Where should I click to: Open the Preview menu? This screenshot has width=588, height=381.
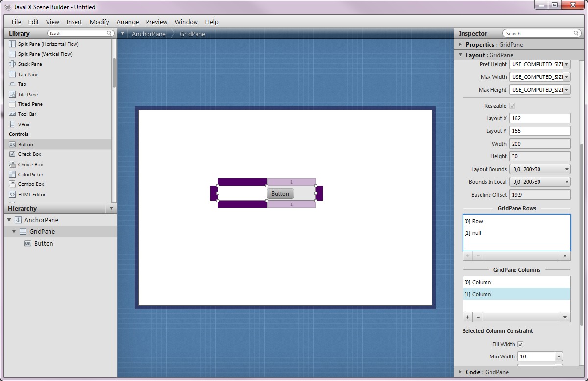tap(156, 22)
